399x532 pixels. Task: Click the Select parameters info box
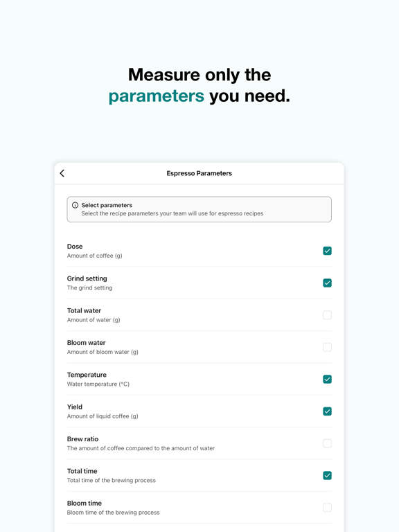coord(199,209)
